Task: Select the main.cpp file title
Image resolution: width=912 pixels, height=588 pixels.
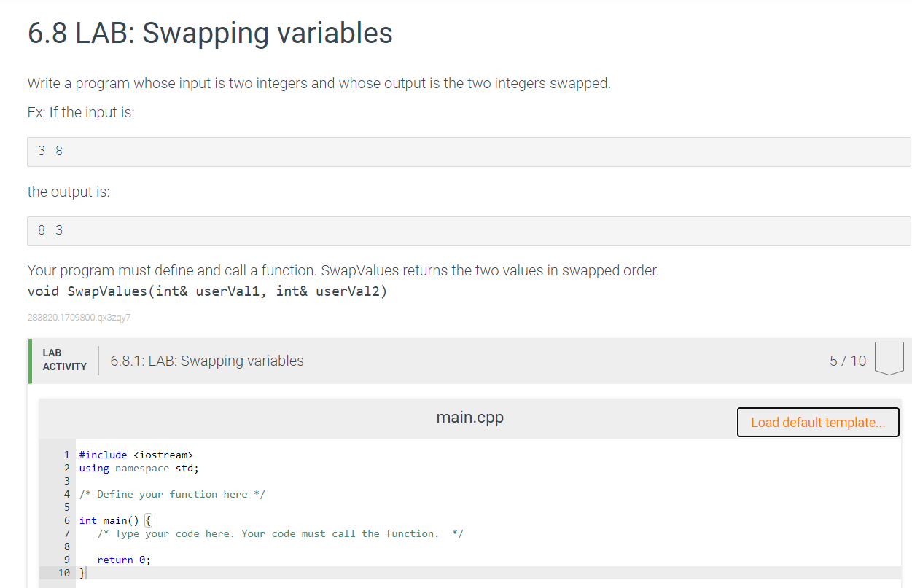Action: coord(469,418)
